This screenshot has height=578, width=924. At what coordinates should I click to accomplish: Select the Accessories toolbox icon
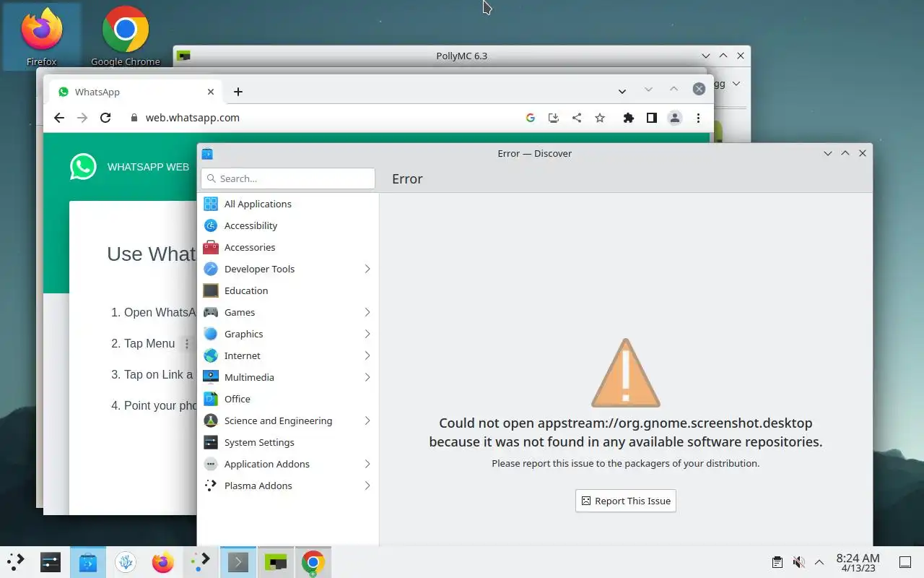click(211, 247)
